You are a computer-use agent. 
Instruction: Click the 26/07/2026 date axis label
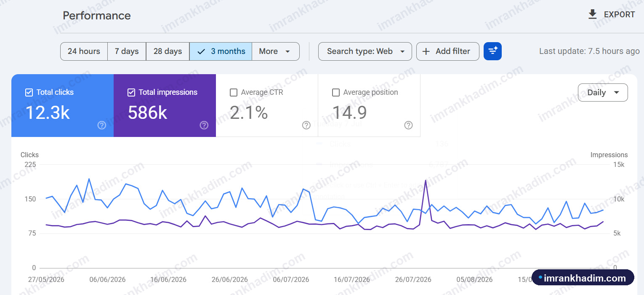[x=413, y=279]
